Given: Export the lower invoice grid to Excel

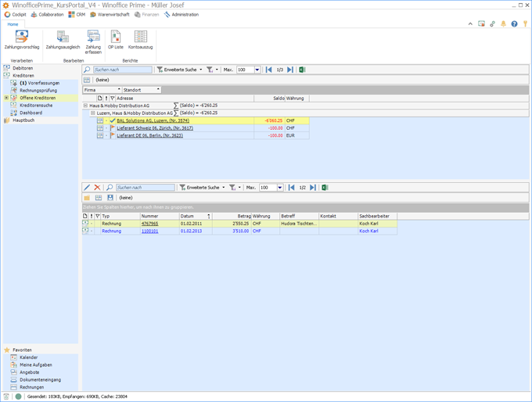Looking at the screenshot, I should [x=325, y=187].
